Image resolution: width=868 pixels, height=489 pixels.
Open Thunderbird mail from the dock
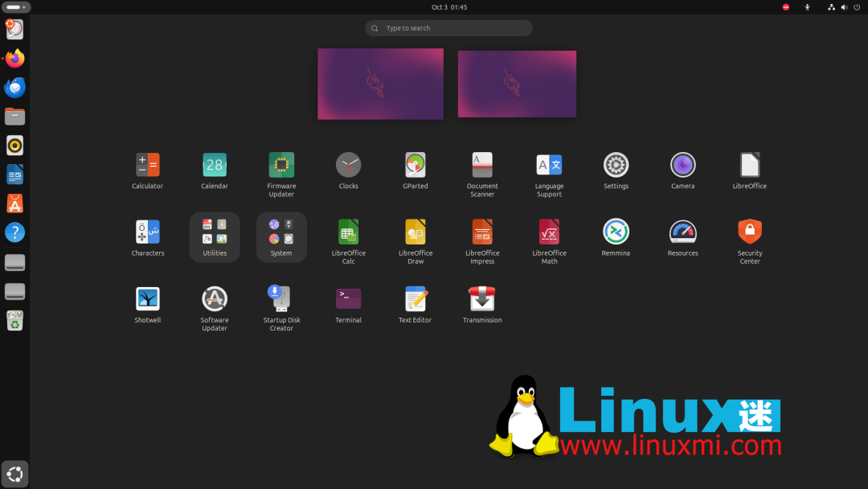(15, 88)
